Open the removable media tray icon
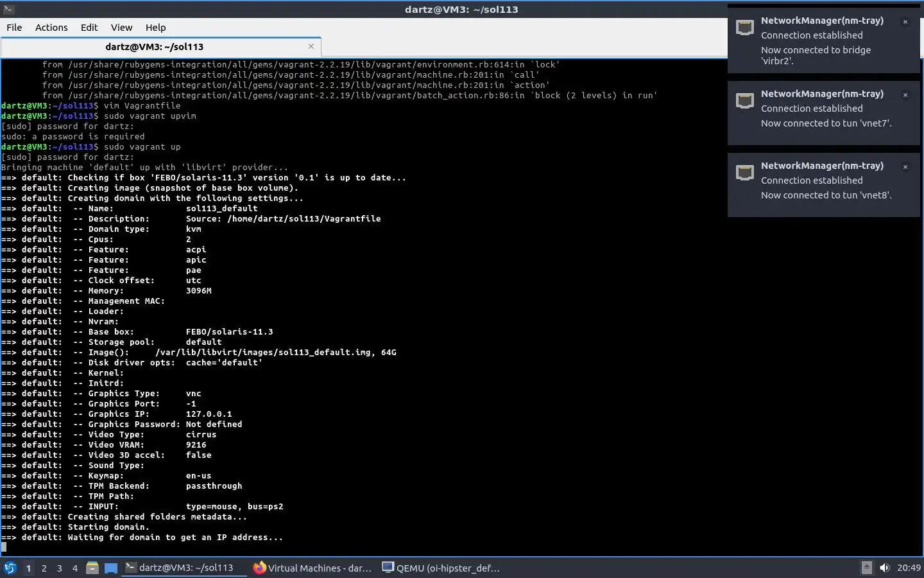 coord(866,568)
